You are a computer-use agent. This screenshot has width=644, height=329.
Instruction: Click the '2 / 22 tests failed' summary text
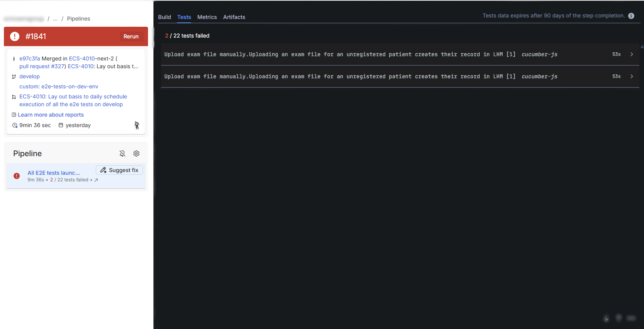coord(187,36)
